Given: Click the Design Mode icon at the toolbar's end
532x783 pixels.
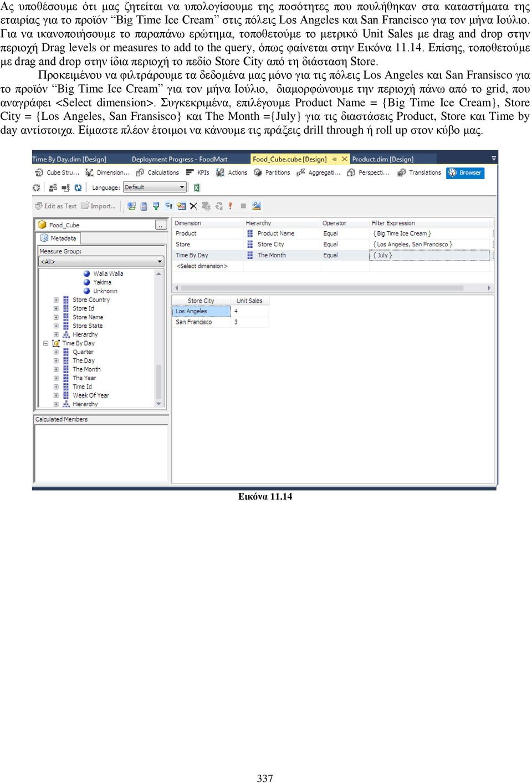Looking at the screenshot, I should click(x=256, y=206).
